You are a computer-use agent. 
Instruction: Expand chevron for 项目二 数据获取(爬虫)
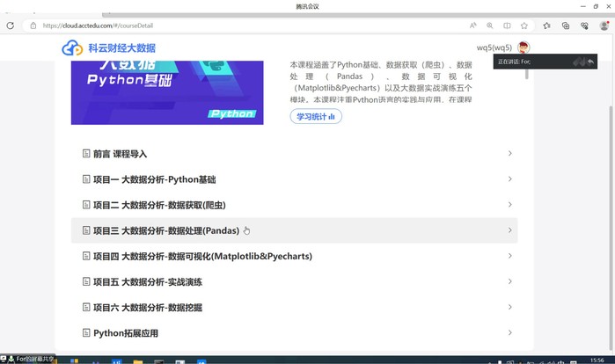[x=510, y=205]
